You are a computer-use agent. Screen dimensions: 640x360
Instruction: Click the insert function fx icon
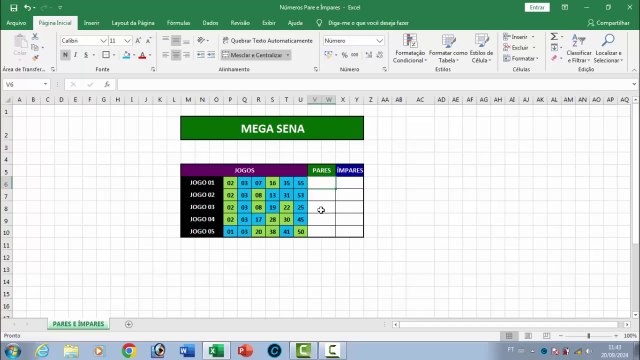pyautogui.click(x=107, y=84)
